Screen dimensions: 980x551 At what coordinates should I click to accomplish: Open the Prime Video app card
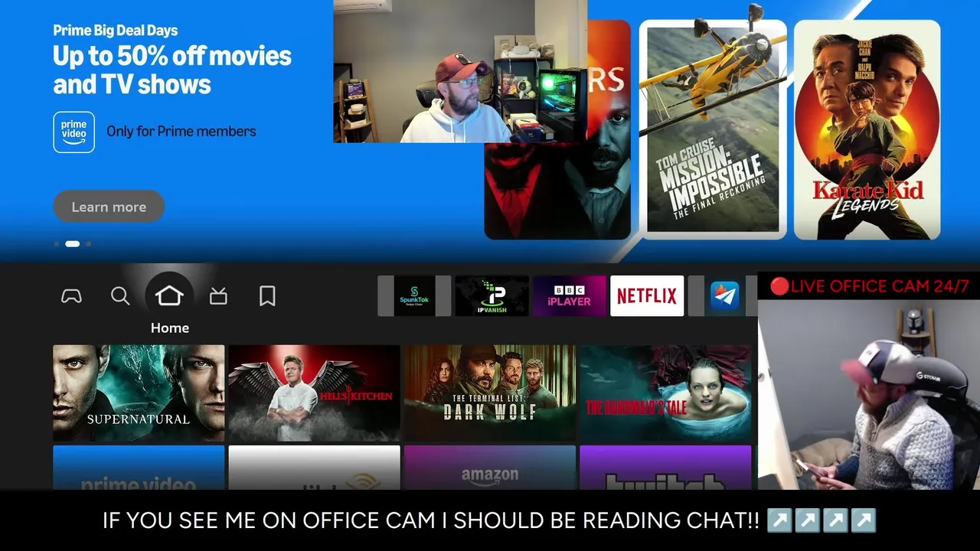(x=139, y=468)
